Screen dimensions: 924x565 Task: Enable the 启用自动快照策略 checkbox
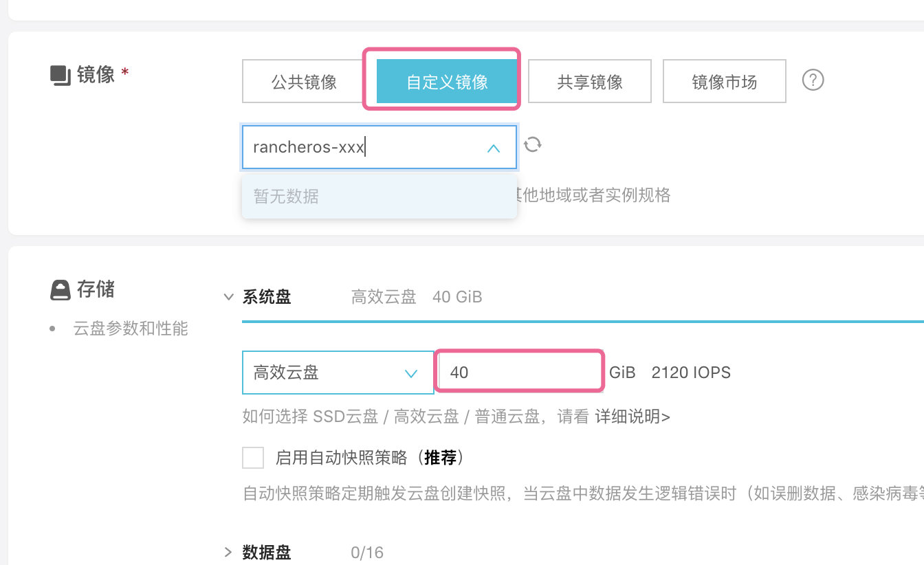(253, 458)
